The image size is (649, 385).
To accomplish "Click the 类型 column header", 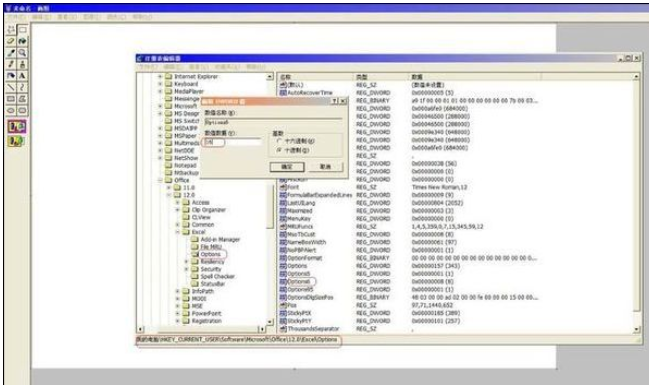I will pyautogui.click(x=381, y=77).
